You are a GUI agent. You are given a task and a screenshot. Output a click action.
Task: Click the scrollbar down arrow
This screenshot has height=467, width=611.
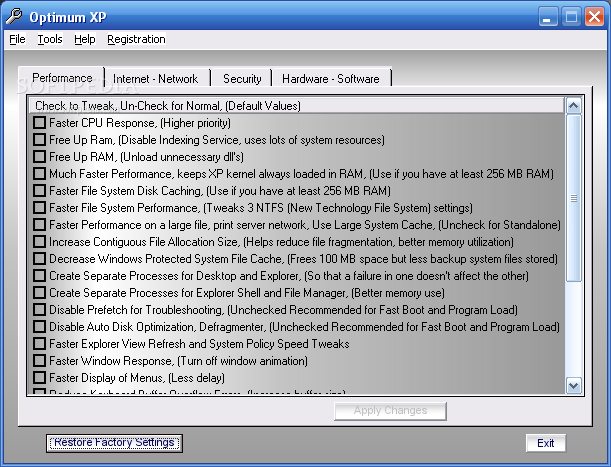pos(574,386)
